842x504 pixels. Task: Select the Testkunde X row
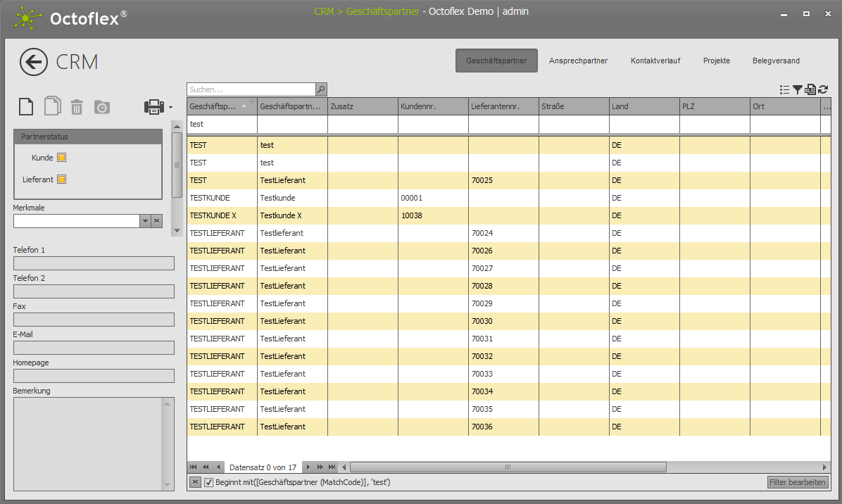282,215
